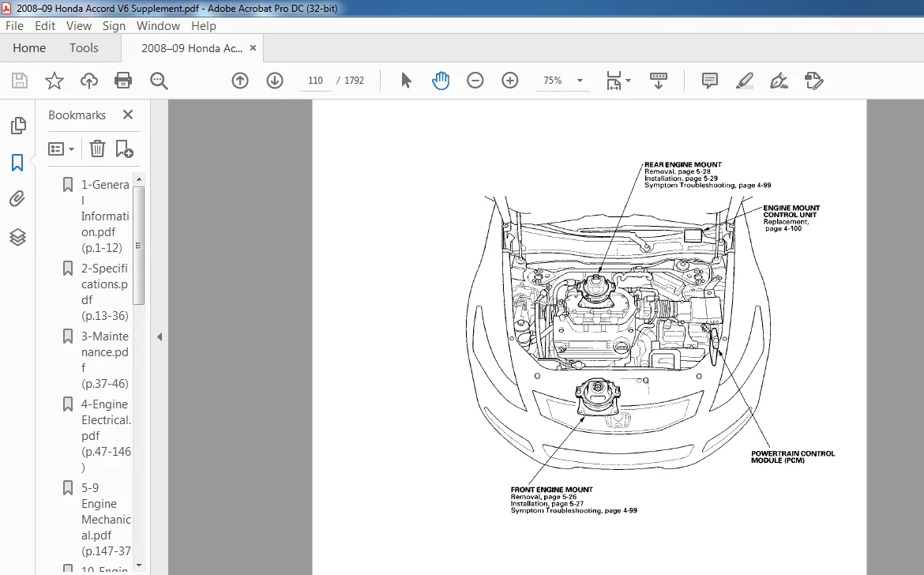Close the Bookmarks panel
Screen dimensions: 924x575
click(128, 115)
